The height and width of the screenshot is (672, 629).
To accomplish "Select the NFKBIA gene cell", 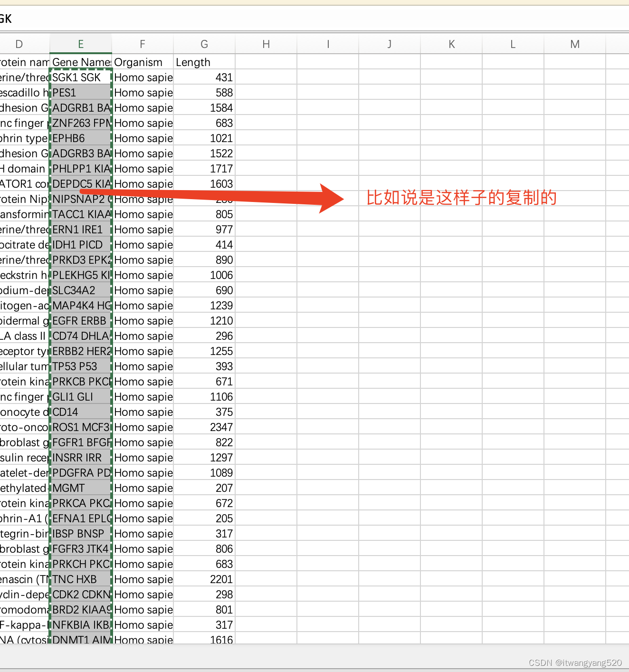I will tap(81, 624).
